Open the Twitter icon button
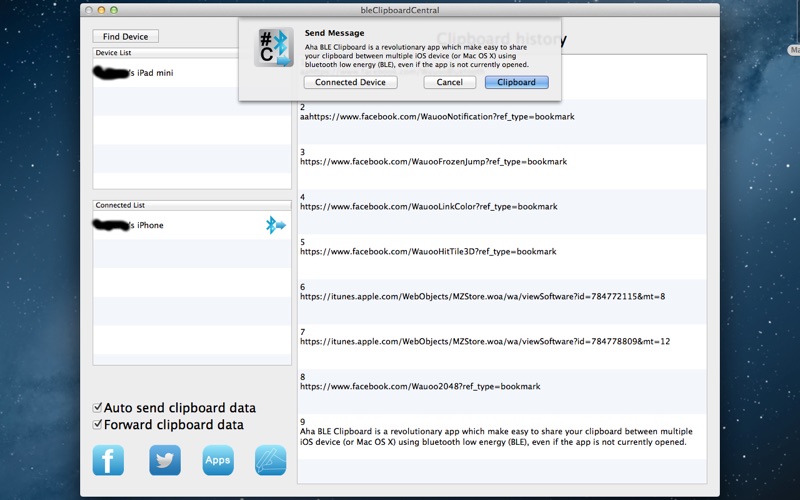This screenshot has height=500, width=800. click(x=165, y=460)
